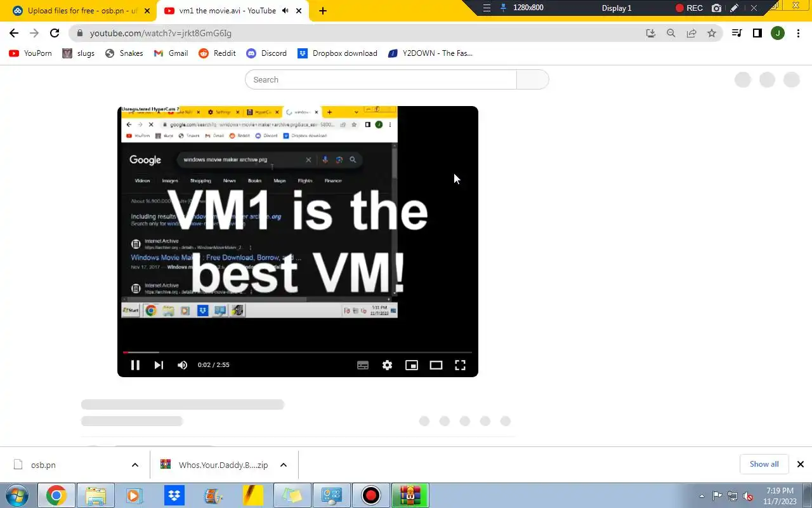This screenshot has height=508, width=812.
Task: Share this page icon
Action: pos(691,33)
